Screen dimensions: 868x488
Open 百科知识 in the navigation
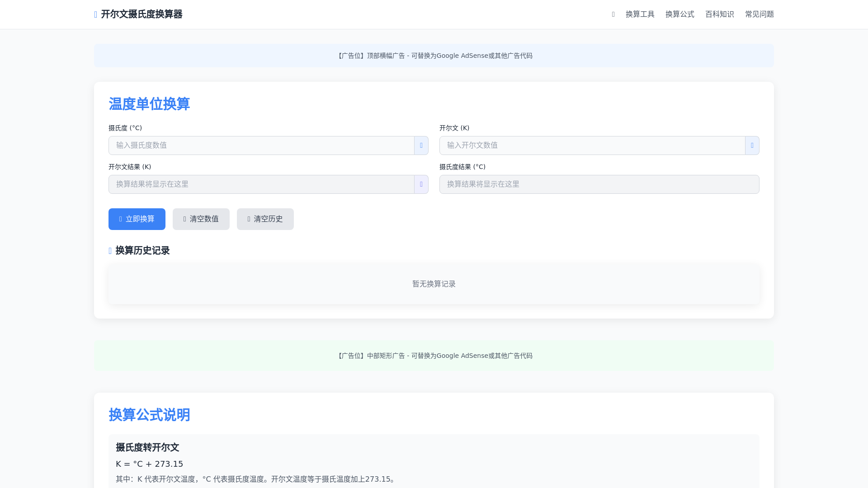point(719,14)
